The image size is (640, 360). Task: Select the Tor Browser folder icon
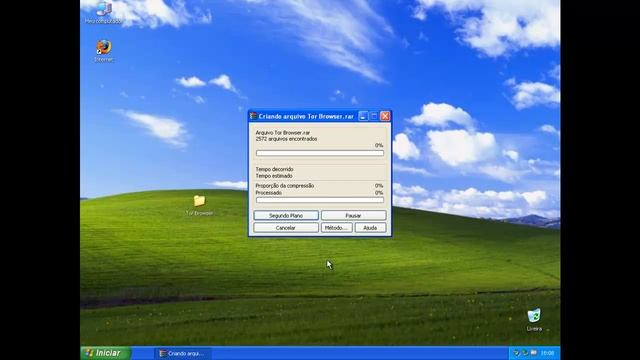[x=199, y=205]
